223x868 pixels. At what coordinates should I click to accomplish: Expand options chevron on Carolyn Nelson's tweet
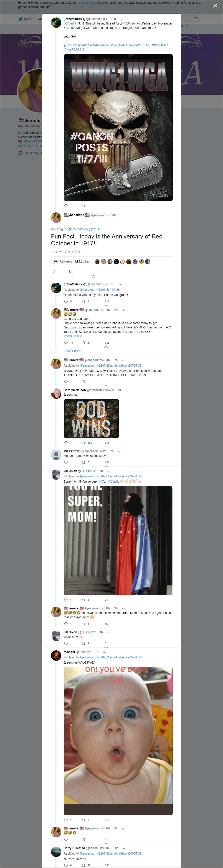pos(126,390)
